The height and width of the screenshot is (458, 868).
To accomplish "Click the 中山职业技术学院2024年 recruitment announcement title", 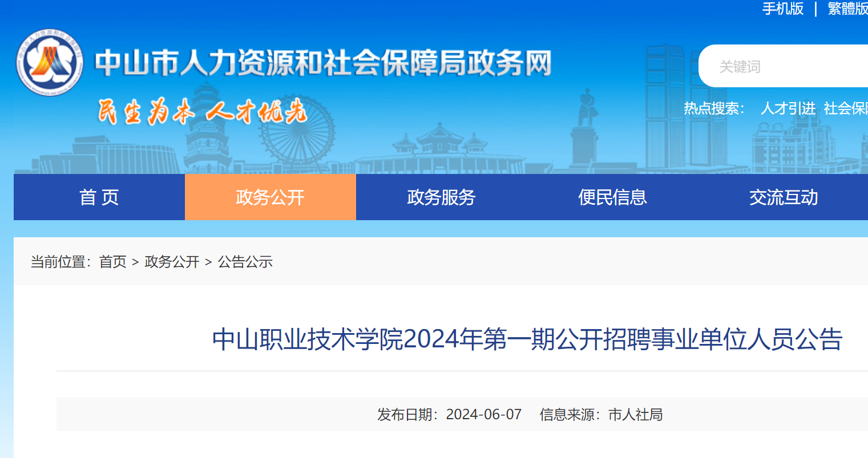I will [x=527, y=339].
